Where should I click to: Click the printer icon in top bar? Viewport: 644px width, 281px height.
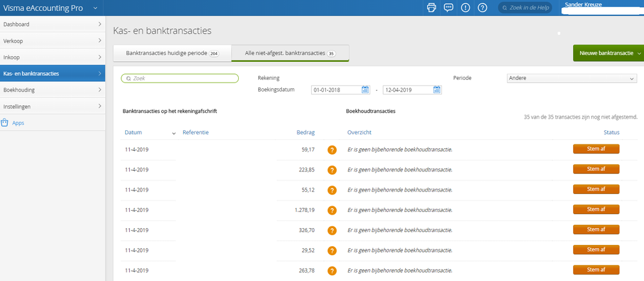432,8
